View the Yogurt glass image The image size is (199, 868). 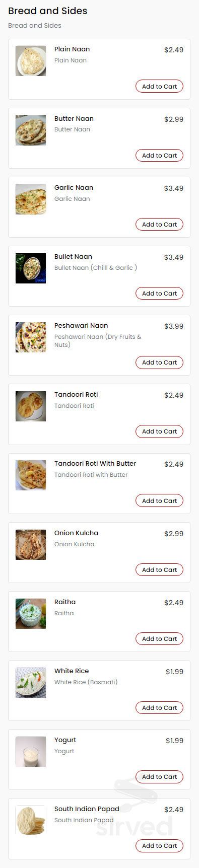pyautogui.click(x=31, y=752)
